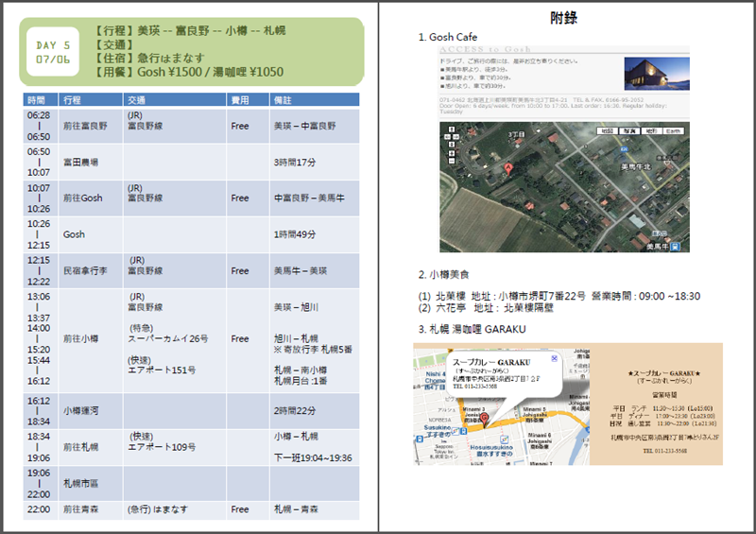The image size is (756, 534).
Task: Click the blue 美馬牛 station icon
Action: [x=675, y=247]
